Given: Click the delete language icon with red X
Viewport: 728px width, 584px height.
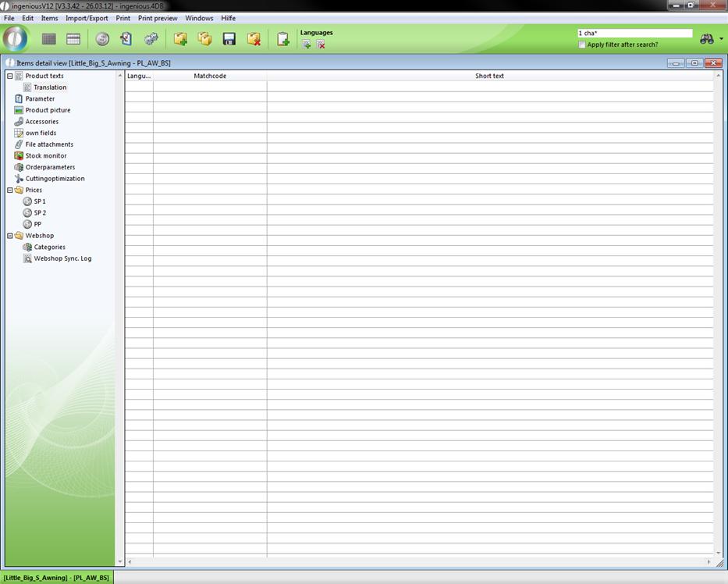Looking at the screenshot, I should click(321, 45).
